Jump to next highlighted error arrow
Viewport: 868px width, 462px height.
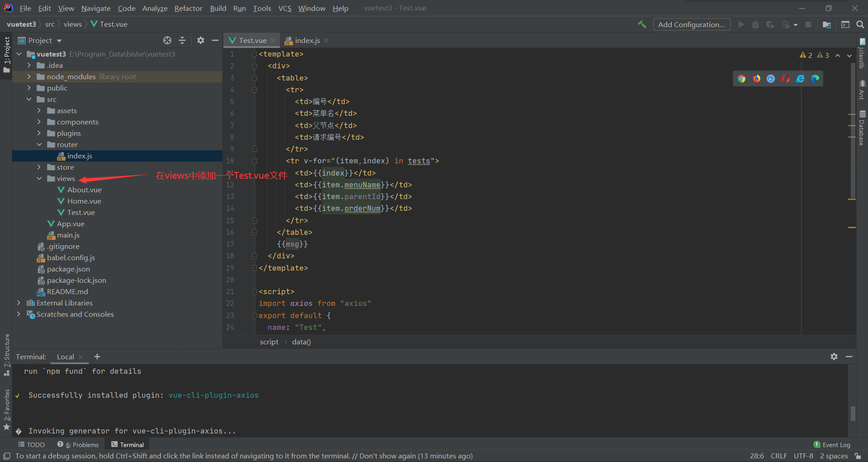pos(849,55)
